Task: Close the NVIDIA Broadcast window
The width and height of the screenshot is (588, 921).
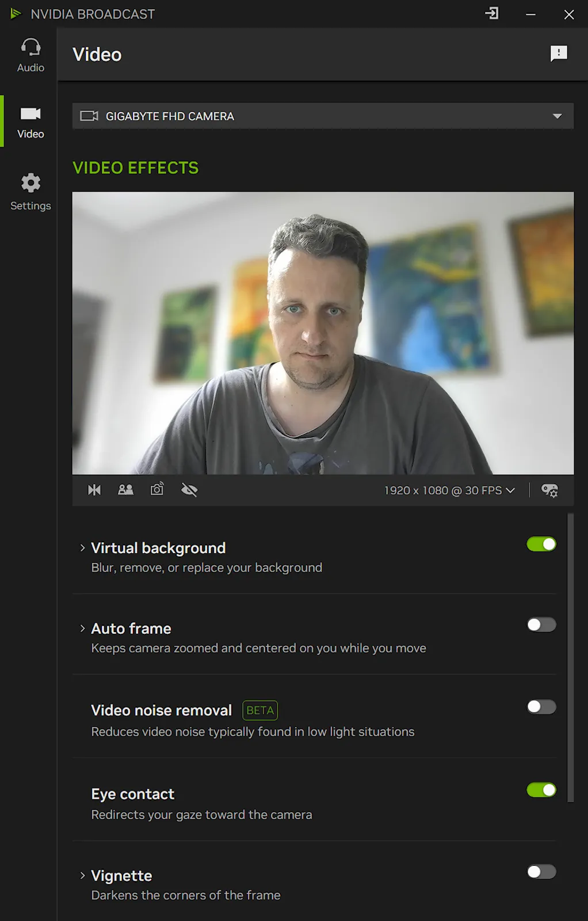Action: tap(569, 14)
